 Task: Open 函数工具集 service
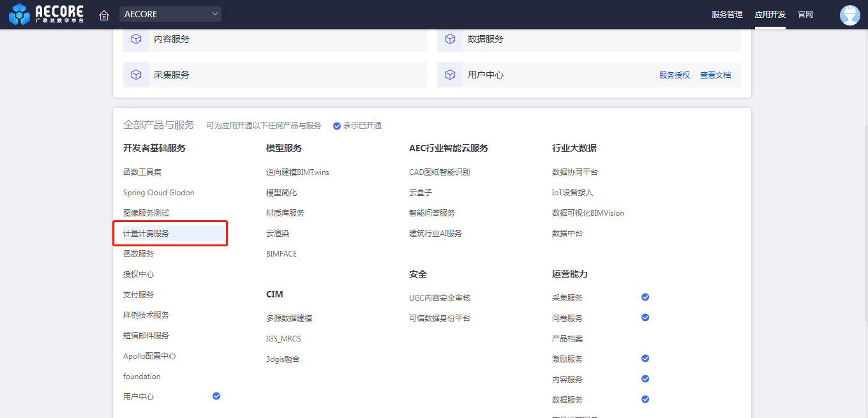pyautogui.click(x=142, y=172)
